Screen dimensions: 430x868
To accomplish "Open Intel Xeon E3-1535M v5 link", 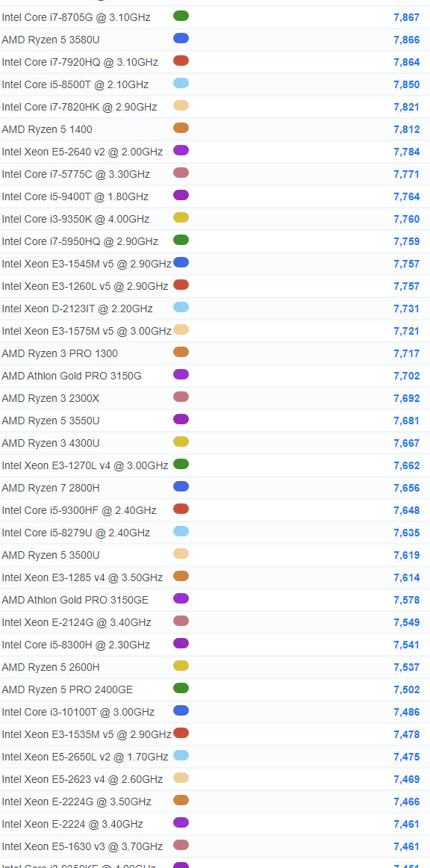I will (87, 734).
